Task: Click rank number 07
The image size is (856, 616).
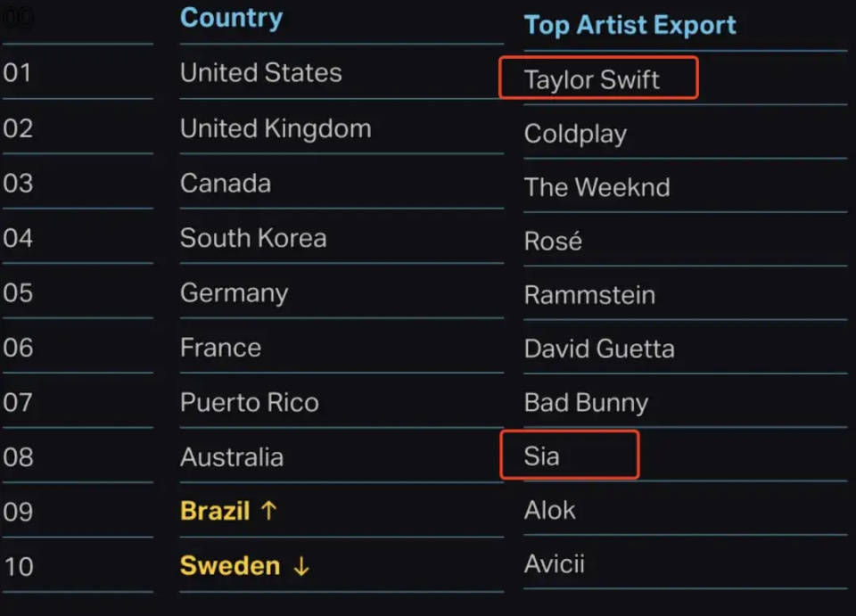Action: [18, 403]
